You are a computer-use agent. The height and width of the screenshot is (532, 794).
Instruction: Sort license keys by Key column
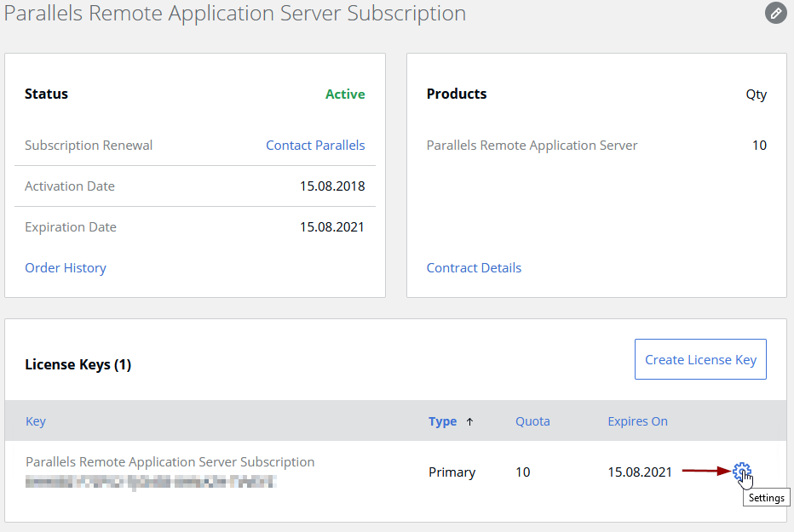pyautogui.click(x=36, y=421)
